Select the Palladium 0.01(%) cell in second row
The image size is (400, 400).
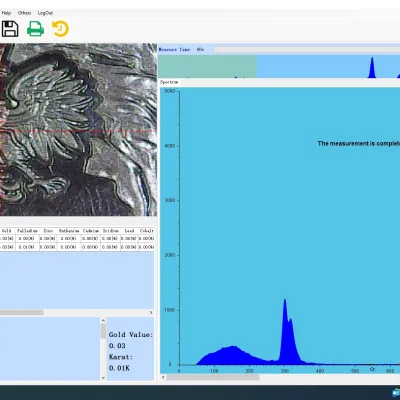[x=27, y=247]
